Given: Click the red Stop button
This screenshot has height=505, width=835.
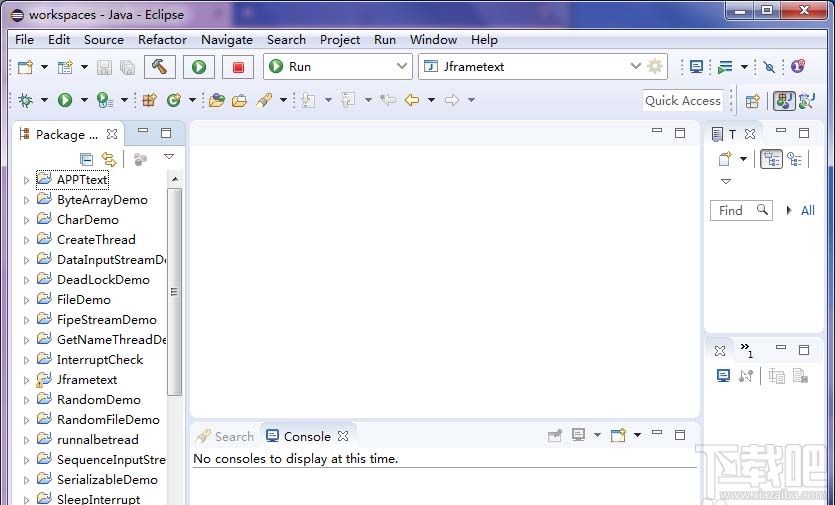Looking at the screenshot, I should (238, 67).
